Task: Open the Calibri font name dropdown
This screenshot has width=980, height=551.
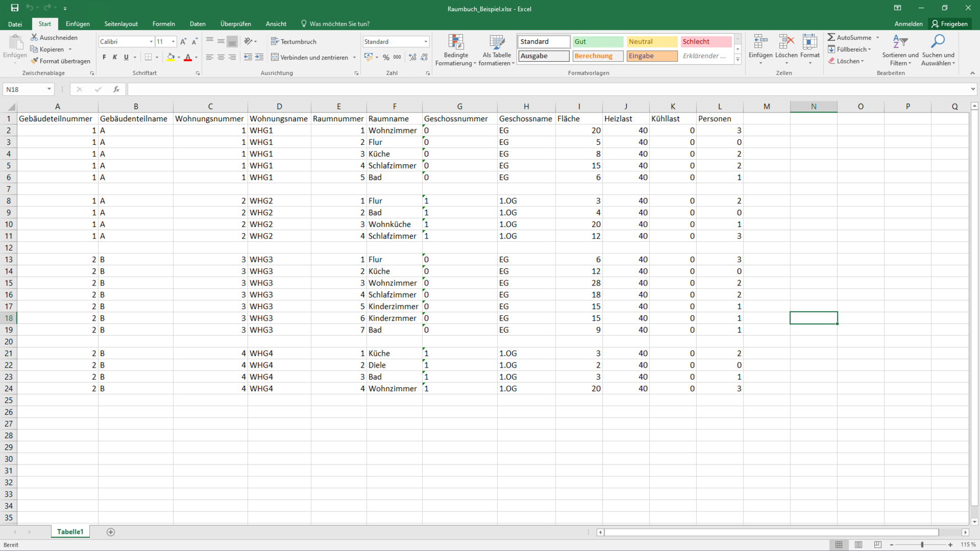Action: coord(151,42)
